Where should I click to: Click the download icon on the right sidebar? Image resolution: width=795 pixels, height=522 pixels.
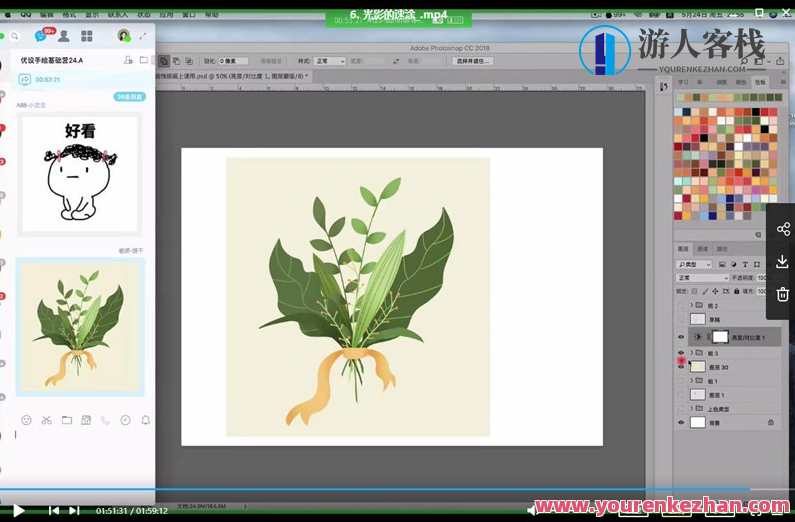[x=782, y=261]
